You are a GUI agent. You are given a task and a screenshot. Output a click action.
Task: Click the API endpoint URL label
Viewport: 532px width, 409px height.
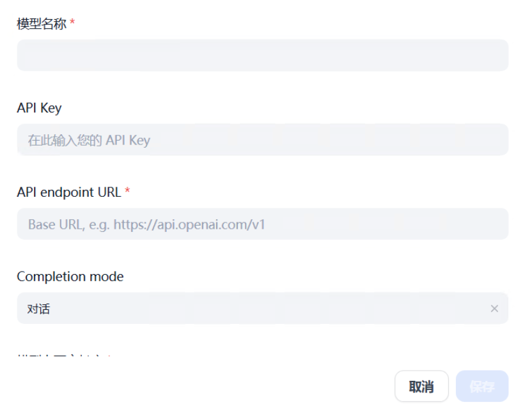[x=68, y=192]
